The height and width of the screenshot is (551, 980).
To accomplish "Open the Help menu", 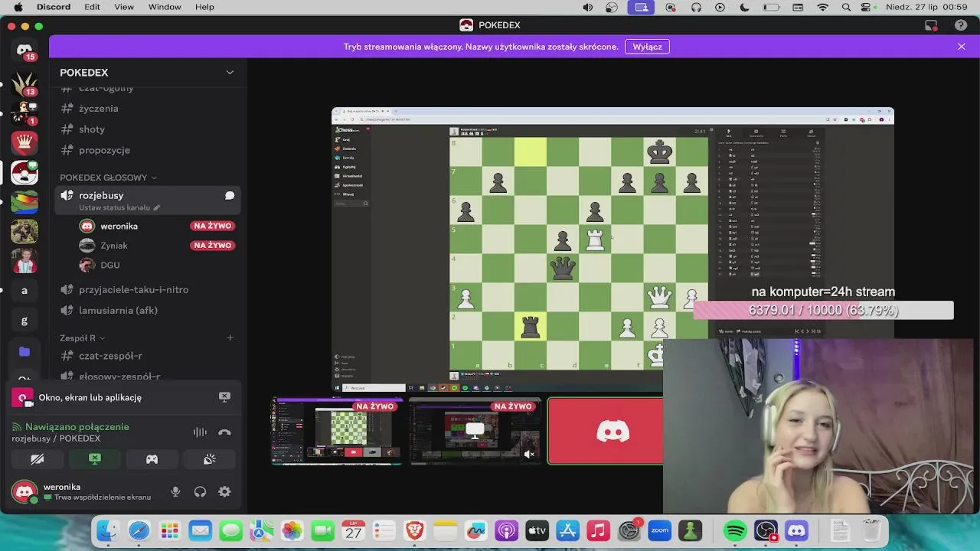I will [x=204, y=7].
